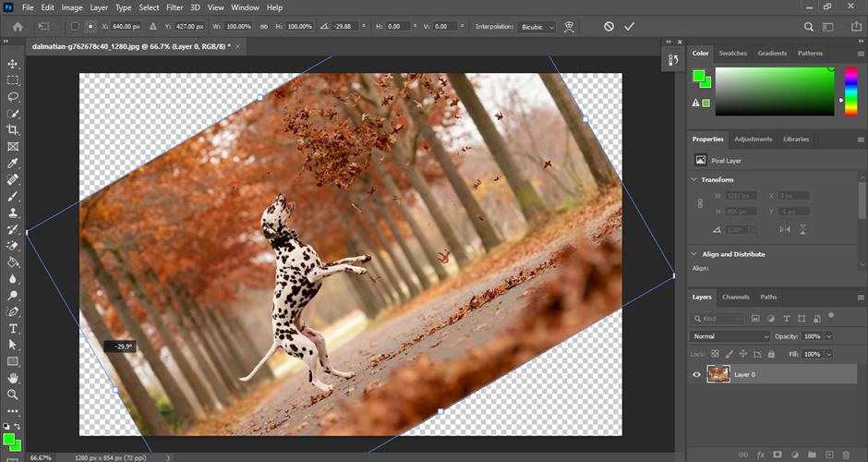The image size is (868, 462).
Task: Open the Interpolation Bicubic dropdown
Action: click(536, 27)
